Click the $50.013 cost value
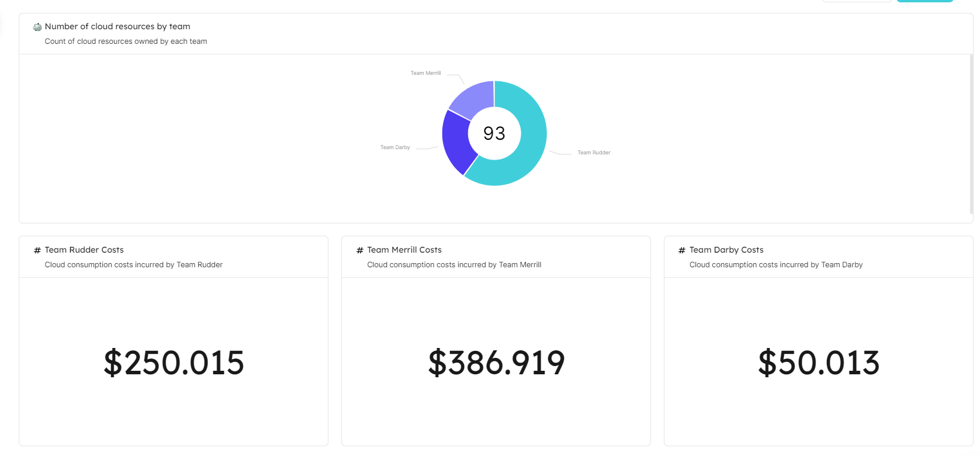 coord(818,363)
